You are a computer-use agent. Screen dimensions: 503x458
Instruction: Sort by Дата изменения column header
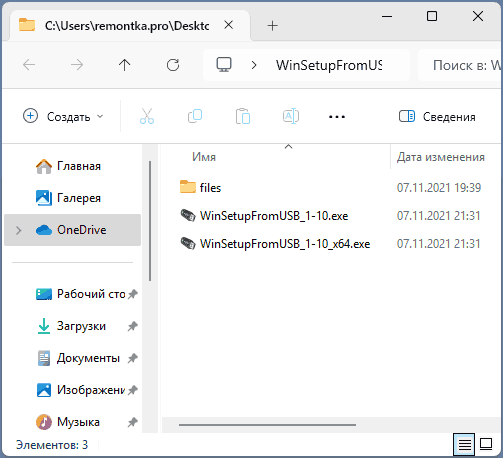(440, 157)
